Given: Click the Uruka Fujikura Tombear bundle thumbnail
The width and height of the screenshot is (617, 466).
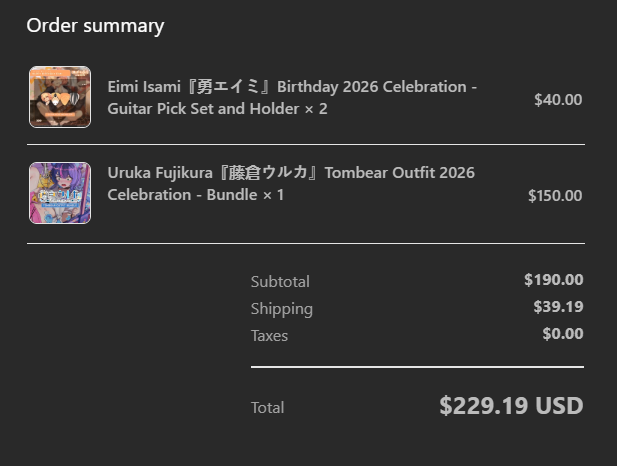Looking at the screenshot, I should click(60, 193).
